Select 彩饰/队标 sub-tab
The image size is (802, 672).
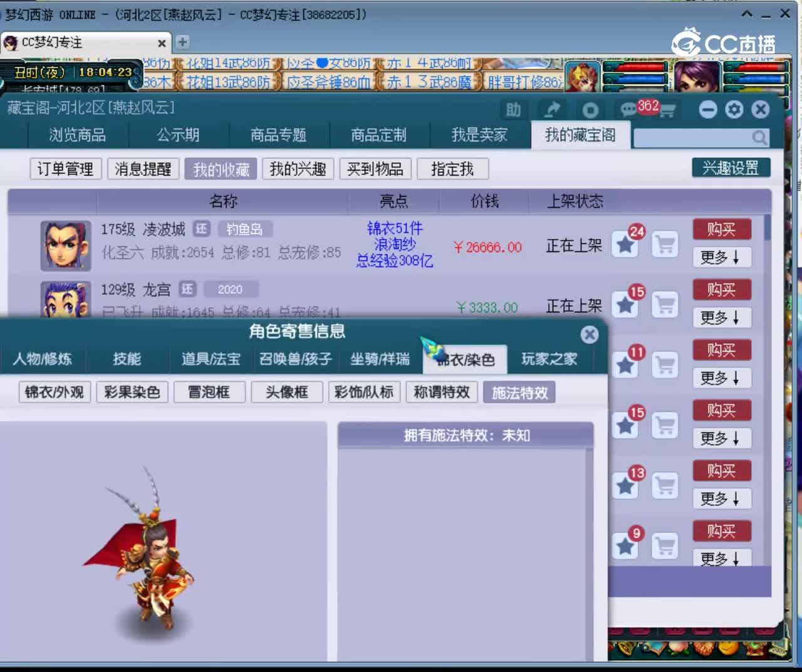pos(364,392)
